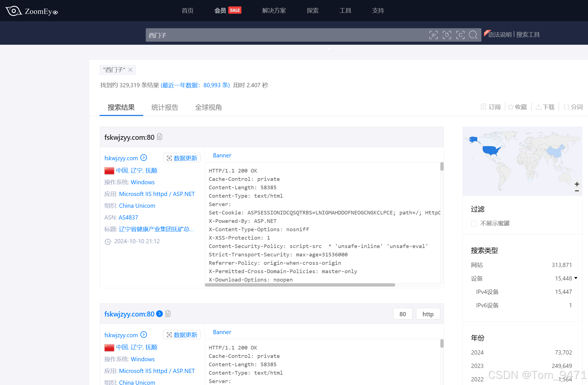Click the CIDR search icon in search bar
This screenshot has height=385, width=588.
point(460,35)
